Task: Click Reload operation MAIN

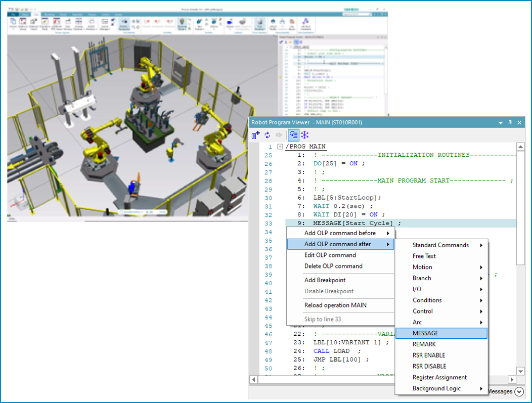Action: tap(335, 305)
